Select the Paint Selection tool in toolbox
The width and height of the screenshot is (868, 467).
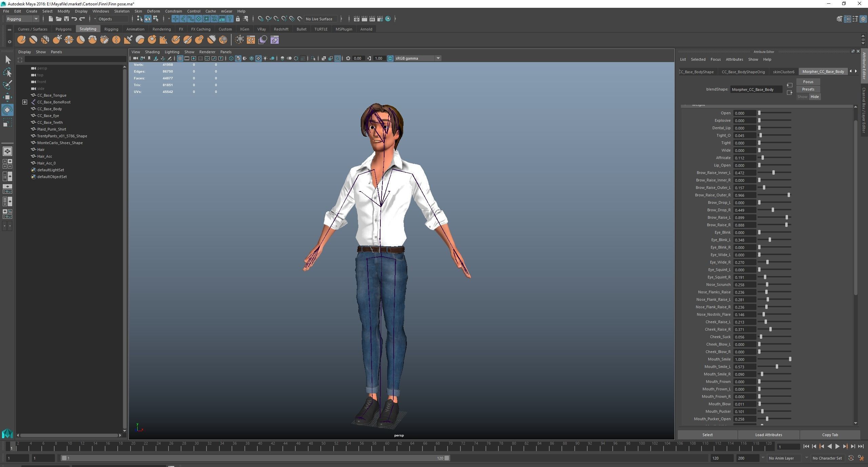tap(7, 85)
